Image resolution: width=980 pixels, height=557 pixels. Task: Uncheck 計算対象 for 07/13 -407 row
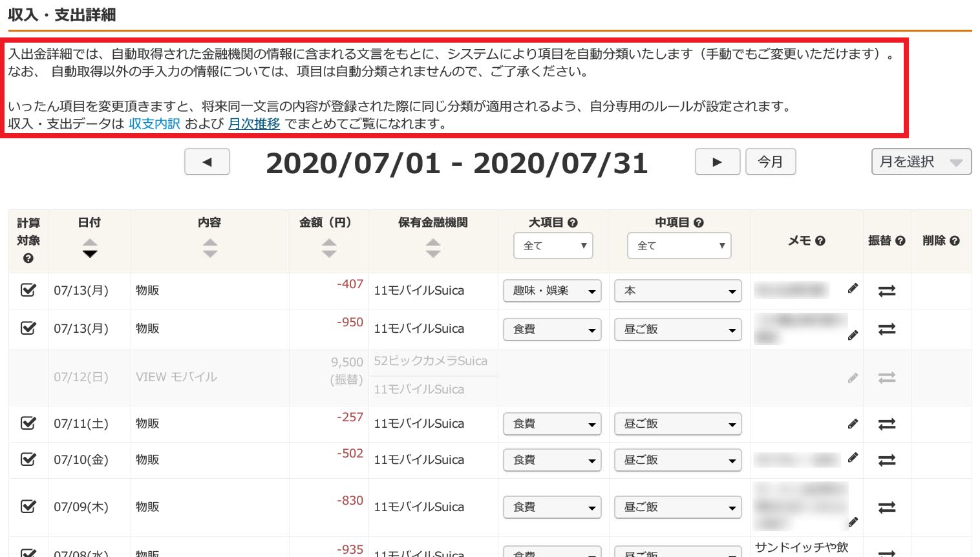[x=28, y=290]
